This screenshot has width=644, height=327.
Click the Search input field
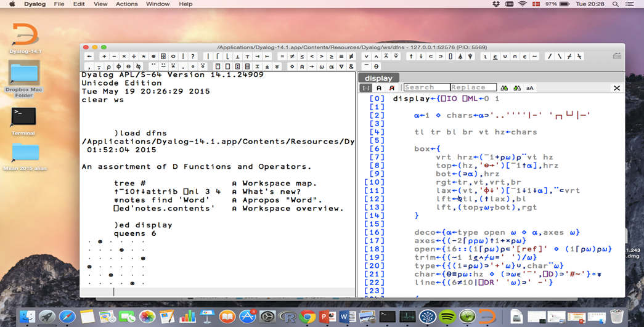click(426, 87)
